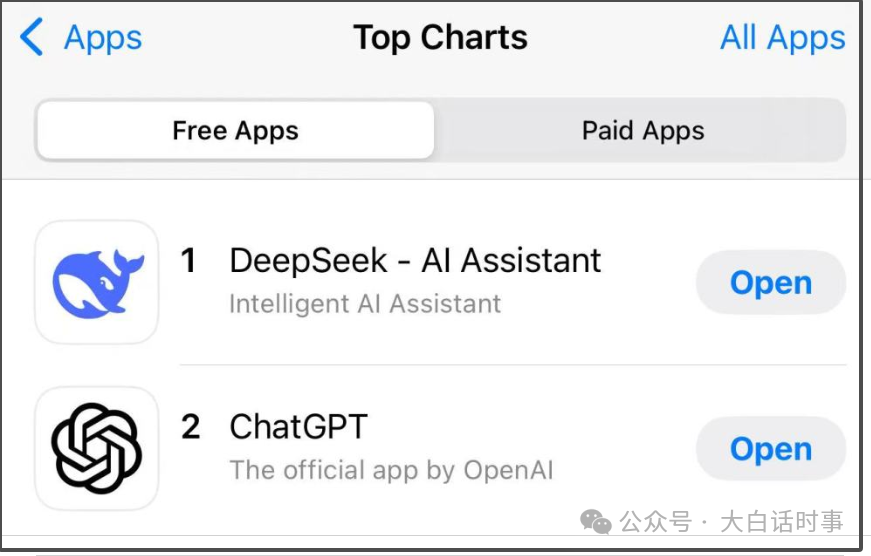Click The official app by OpenAI subtitle
This screenshot has width=871, height=556.
point(391,470)
